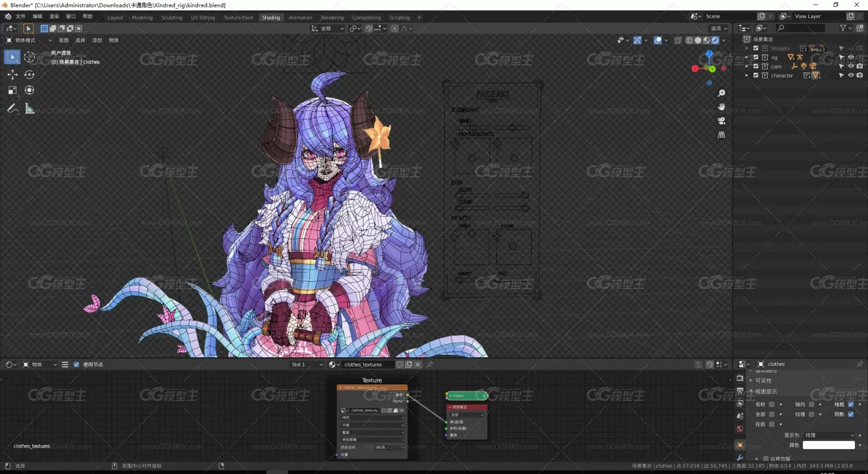Switch to the Layout workspace tab
This screenshot has width=868, height=474.
(115, 17)
